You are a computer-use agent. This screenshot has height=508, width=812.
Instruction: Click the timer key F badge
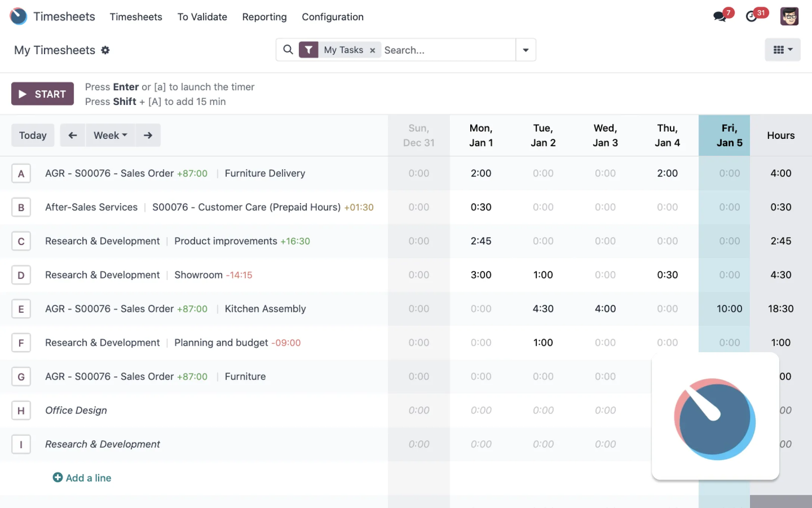(x=21, y=343)
